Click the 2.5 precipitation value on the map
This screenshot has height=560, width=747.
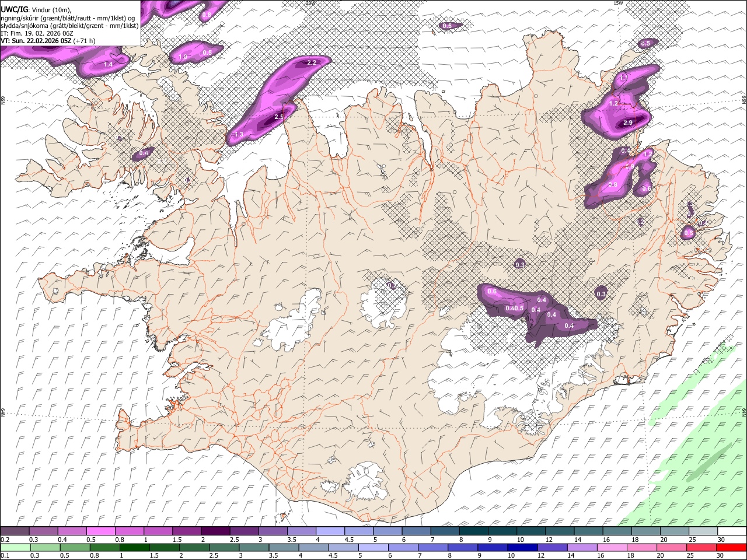[279, 117]
